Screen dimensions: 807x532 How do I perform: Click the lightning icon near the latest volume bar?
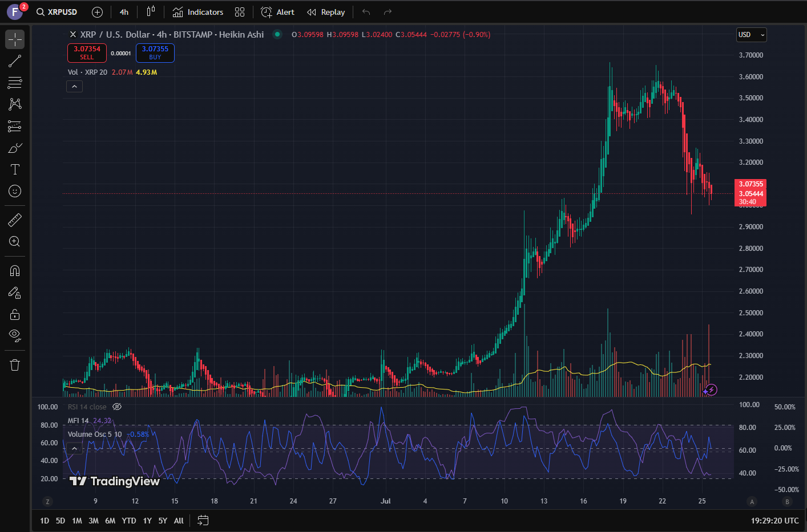[711, 390]
